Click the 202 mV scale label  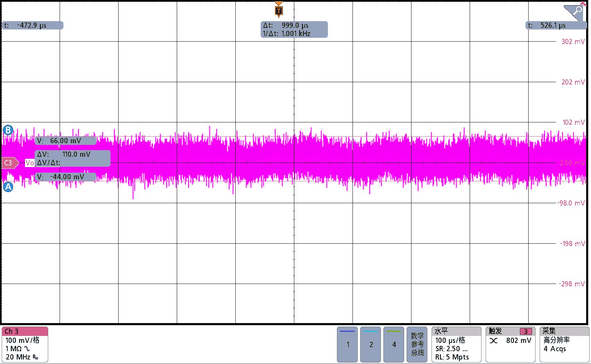coord(573,82)
